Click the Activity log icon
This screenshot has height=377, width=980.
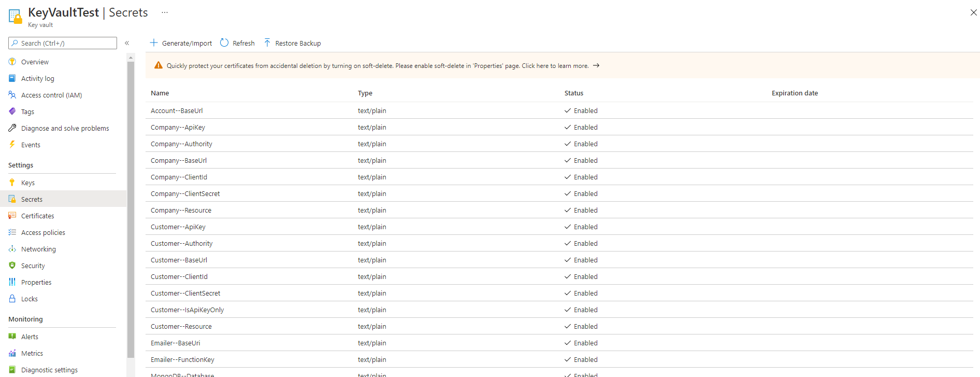[x=12, y=78]
